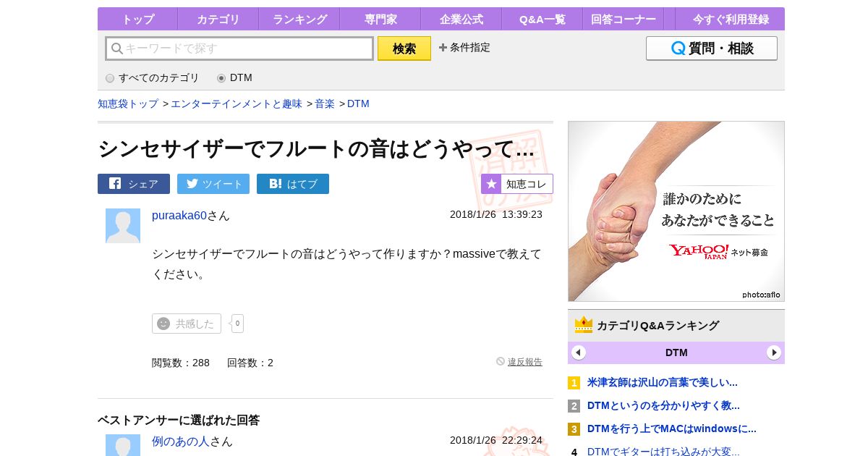Image resolution: width=868 pixels, height=456 pixels.
Task: Click the 違反報告 link
Action: tap(525, 362)
